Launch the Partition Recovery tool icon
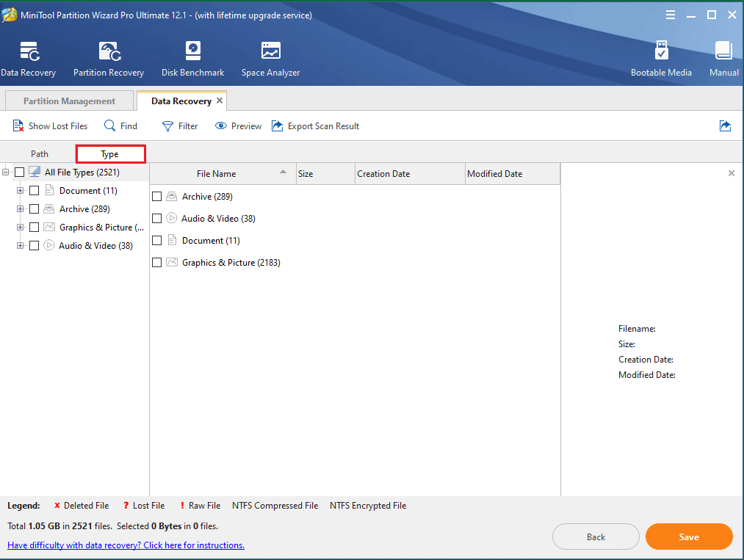Image resolution: width=744 pixels, height=560 pixels. tap(109, 51)
